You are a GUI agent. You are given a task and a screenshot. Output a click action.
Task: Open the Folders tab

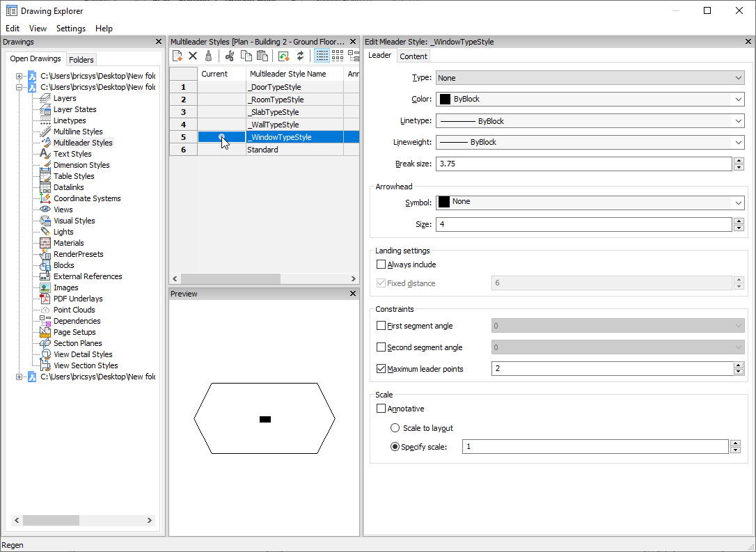point(81,60)
